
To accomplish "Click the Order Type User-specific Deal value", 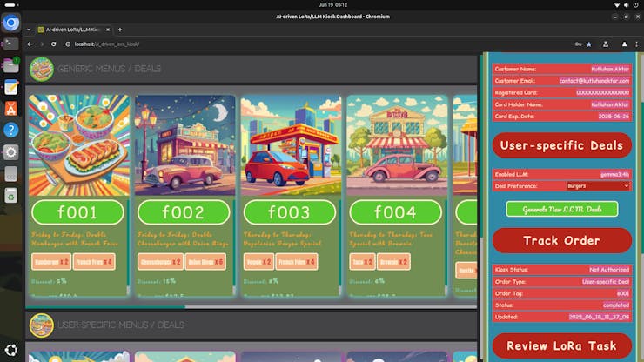I will [606, 281].
